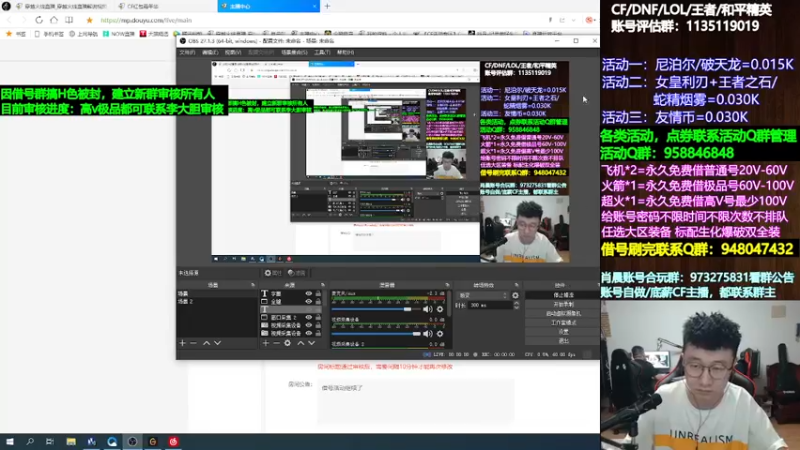Move source up with the sources up arrow
800x450 pixels.
point(301,343)
